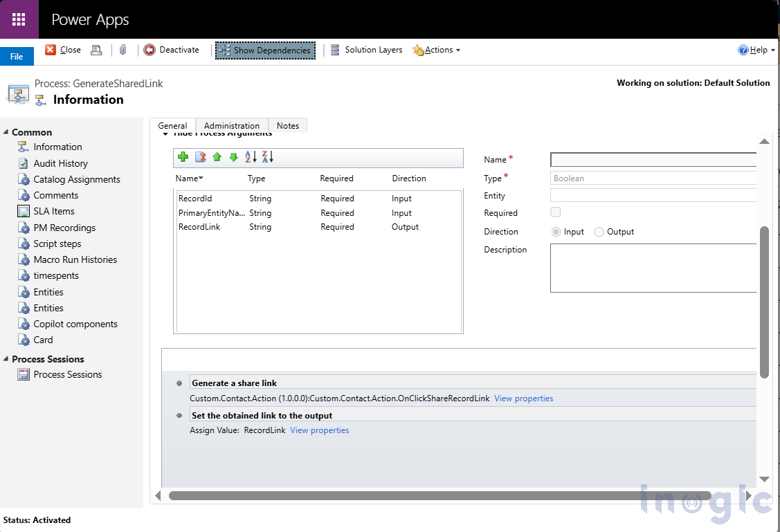Click the Card navigation icon
Image resolution: width=780 pixels, height=532 pixels.
[24, 340]
